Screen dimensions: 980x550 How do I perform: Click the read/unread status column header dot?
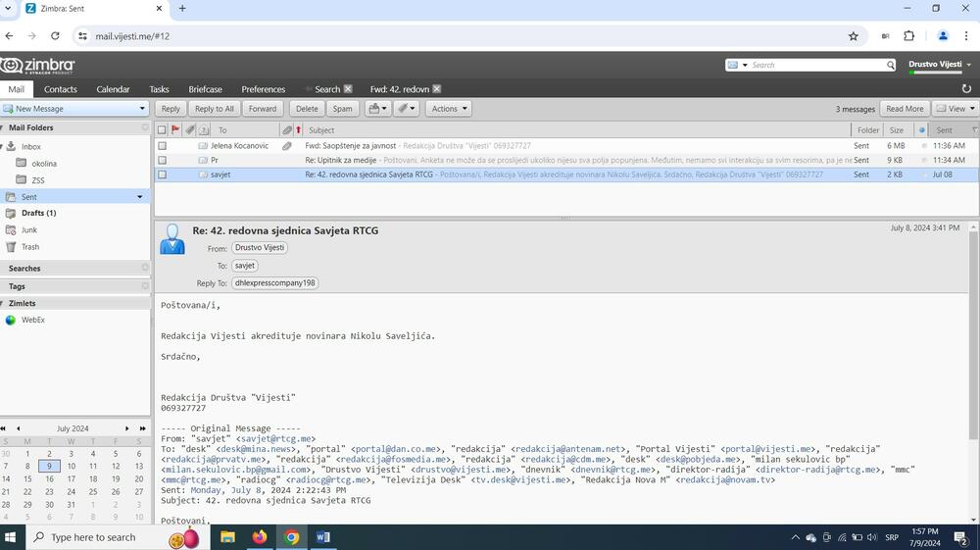(921, 129)
